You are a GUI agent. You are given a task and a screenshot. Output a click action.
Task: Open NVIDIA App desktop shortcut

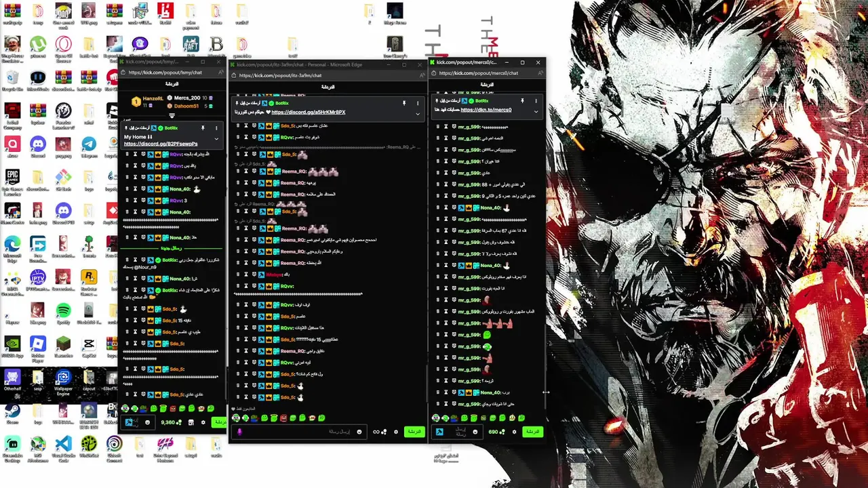[12, 346]
